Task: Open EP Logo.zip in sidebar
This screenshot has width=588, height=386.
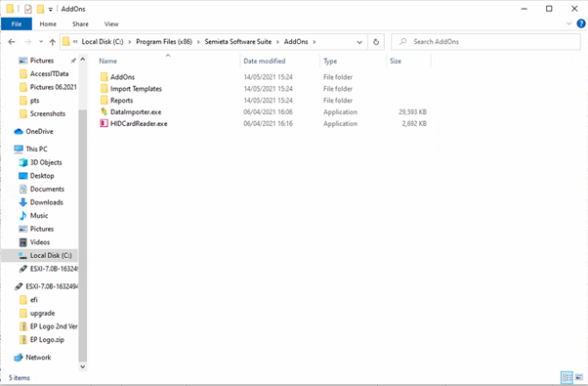Action: click(47, 339)
